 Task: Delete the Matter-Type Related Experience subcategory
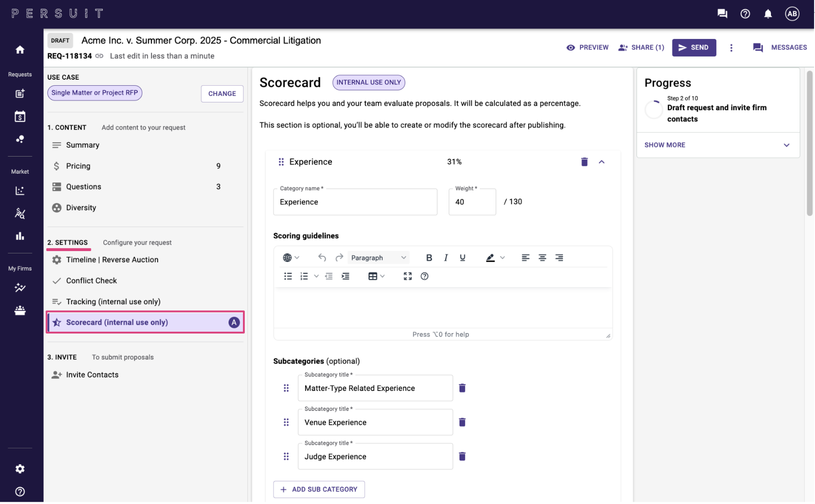coord(462,388)
